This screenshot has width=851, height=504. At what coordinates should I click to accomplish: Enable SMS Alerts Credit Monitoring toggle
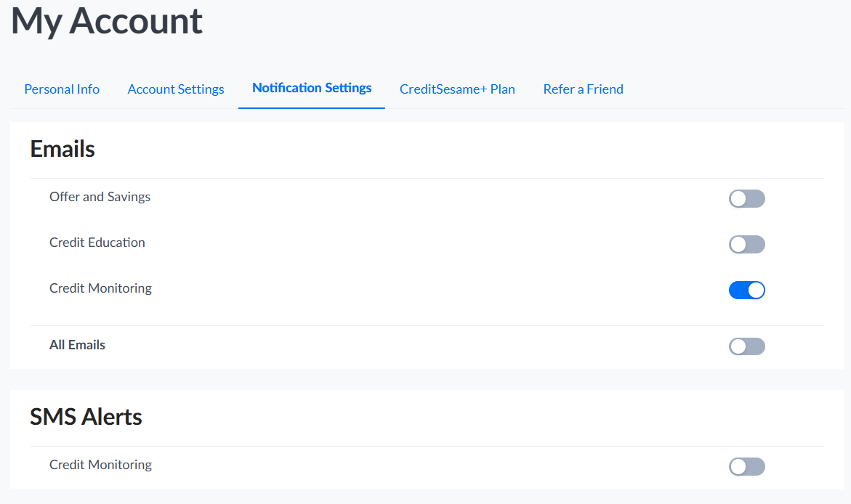[x=747, y=466]
